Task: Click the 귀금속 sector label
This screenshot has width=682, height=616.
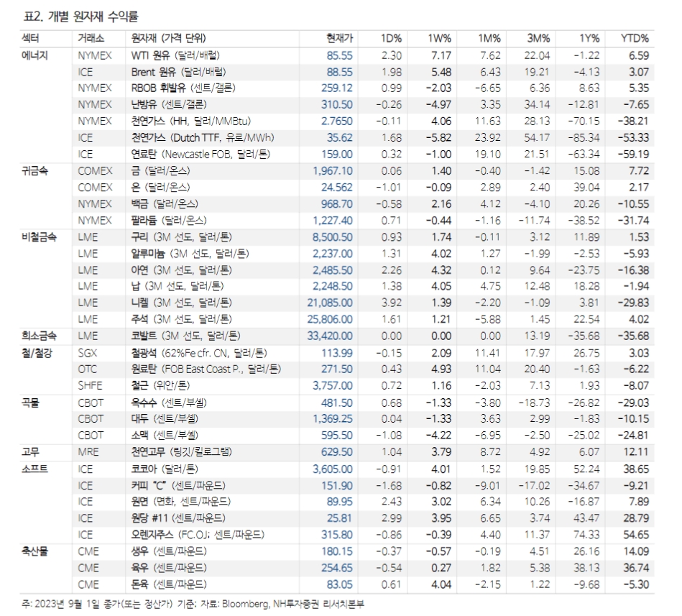Action: point(34,174)
